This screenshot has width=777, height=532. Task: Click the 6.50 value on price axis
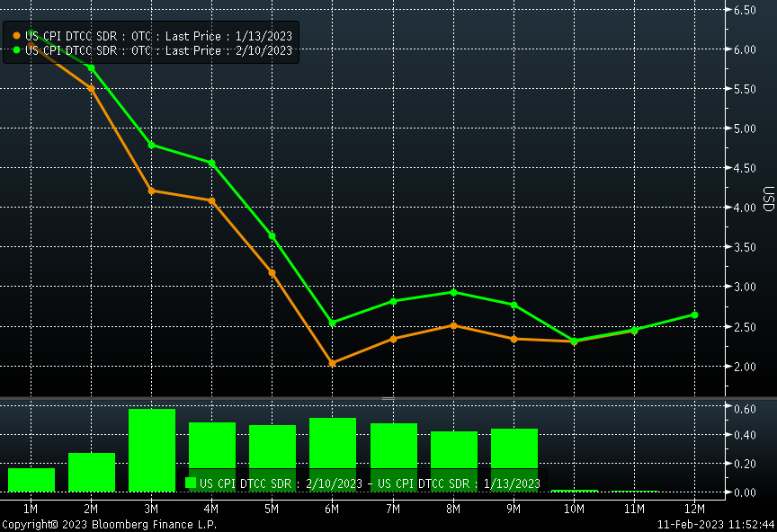[745, 10]
